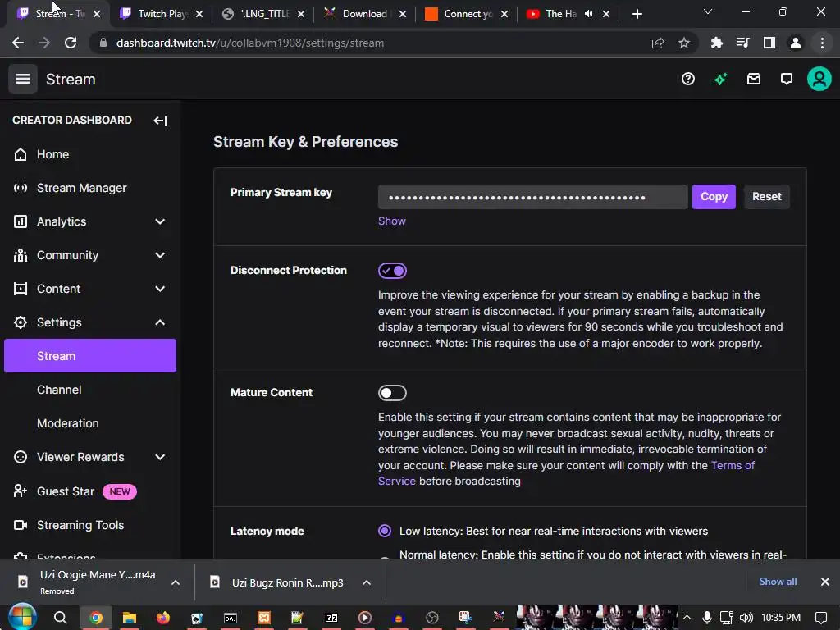Expand Uzi Oogie Mane download options
Viewport: 840px width, 630px height.
click(x=176, y=582)
